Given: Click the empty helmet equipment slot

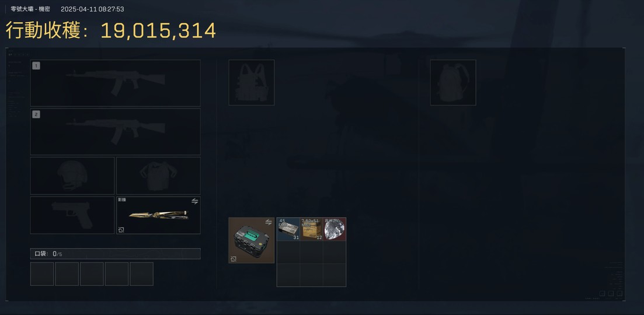Looking at the screenshot, I should point(72,176).
